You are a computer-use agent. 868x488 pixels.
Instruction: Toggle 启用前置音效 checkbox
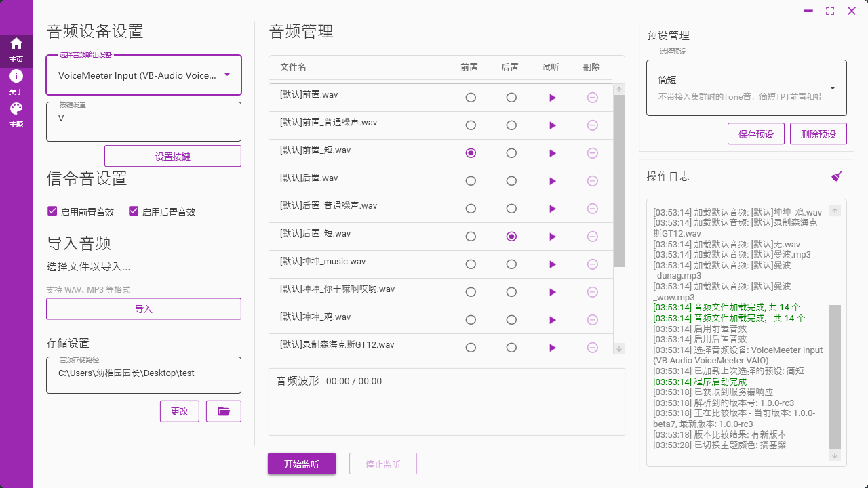[52, 211]
